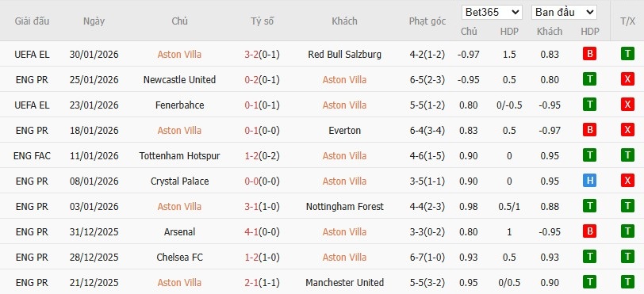Click the red B badge for Red Bull Salzburg match

pos(589,54)
